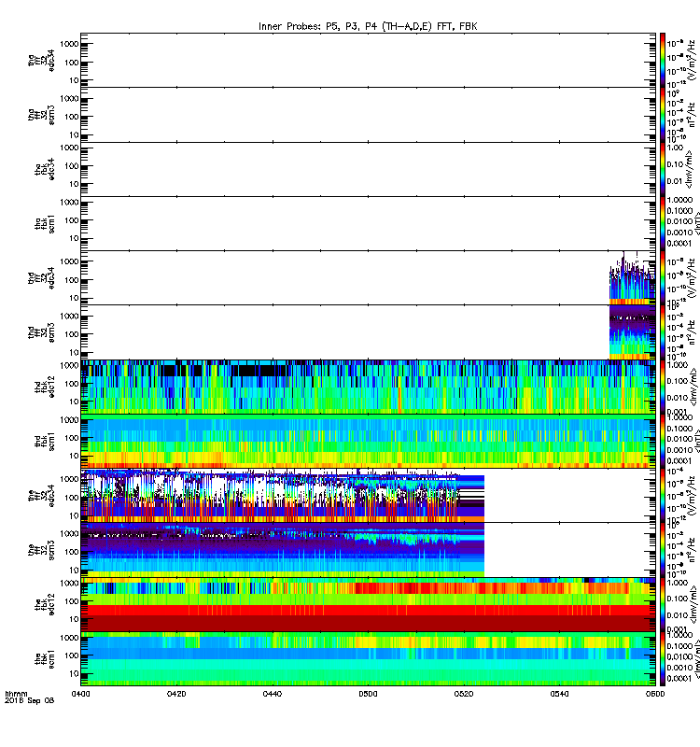The height and width of the screenshot is (747, 700).
Task: Click the '10' tick of thd fbk edc12 panel
Action: pyautogui.click(x=74, y=402)
